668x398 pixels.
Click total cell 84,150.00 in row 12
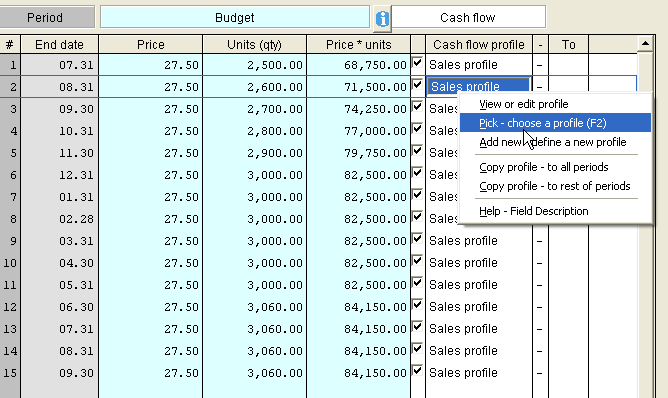coord(358,307)
